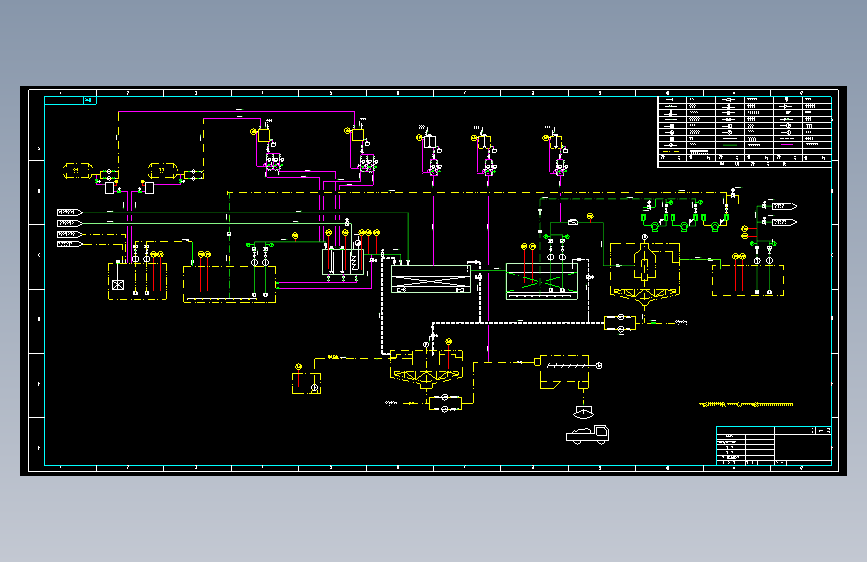The width and height of the screenshot is (867, 562).
Task: Select the middle green blower symbol
Action: tap(684, 221)
